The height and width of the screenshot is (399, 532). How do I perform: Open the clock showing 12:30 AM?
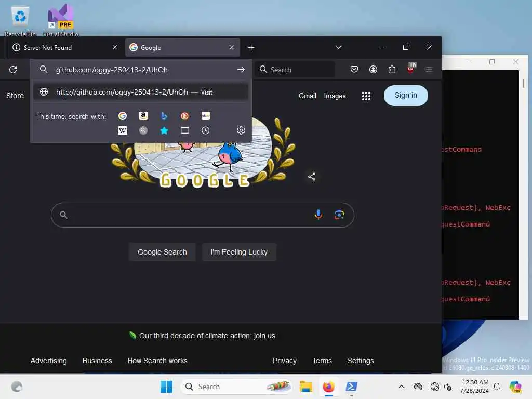474,387
